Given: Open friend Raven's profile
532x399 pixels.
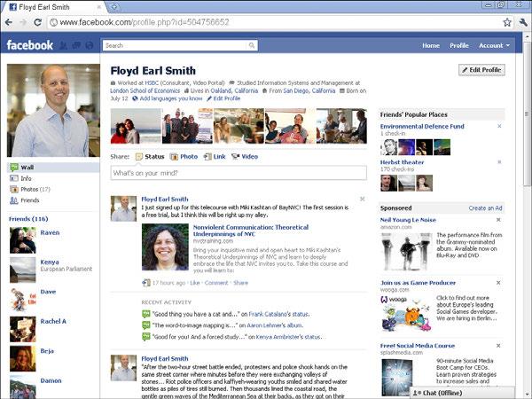Looking at the screenshot, I should click(x=50, y=232).
